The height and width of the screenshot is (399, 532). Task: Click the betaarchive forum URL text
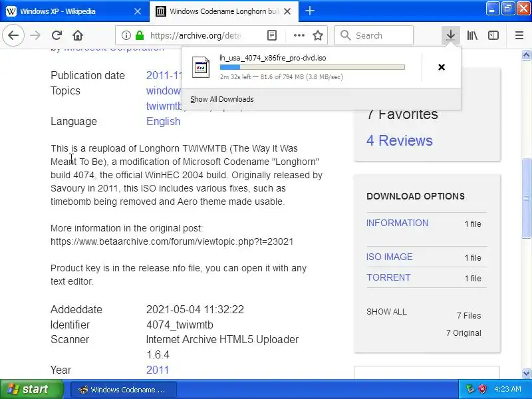[172, 241]
